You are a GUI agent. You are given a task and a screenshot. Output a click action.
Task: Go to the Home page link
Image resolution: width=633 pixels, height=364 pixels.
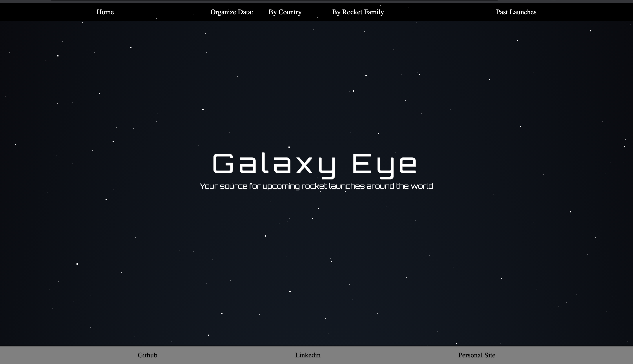click(x=105, y=12)
